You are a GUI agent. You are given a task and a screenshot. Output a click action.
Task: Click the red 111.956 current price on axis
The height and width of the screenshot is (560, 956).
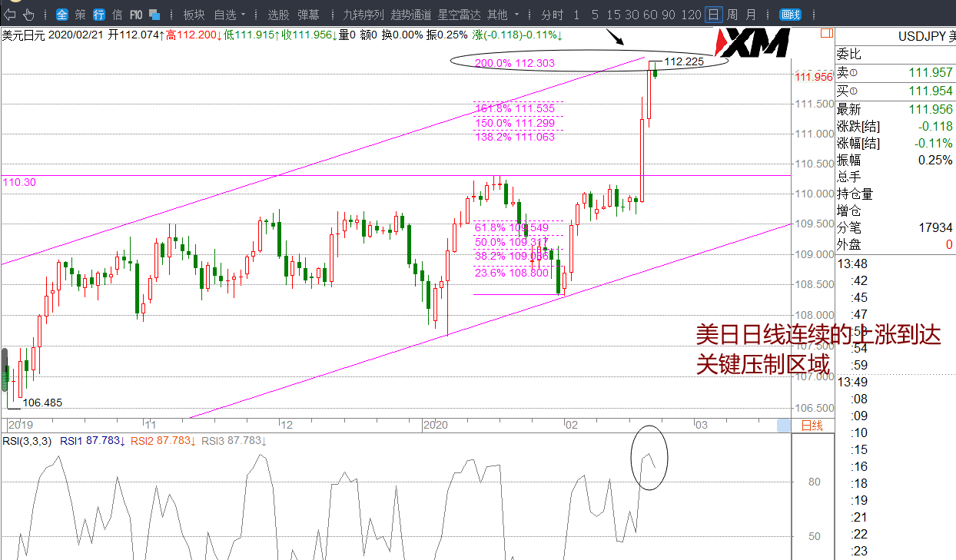pyautogui.click(x=814, y=77)
